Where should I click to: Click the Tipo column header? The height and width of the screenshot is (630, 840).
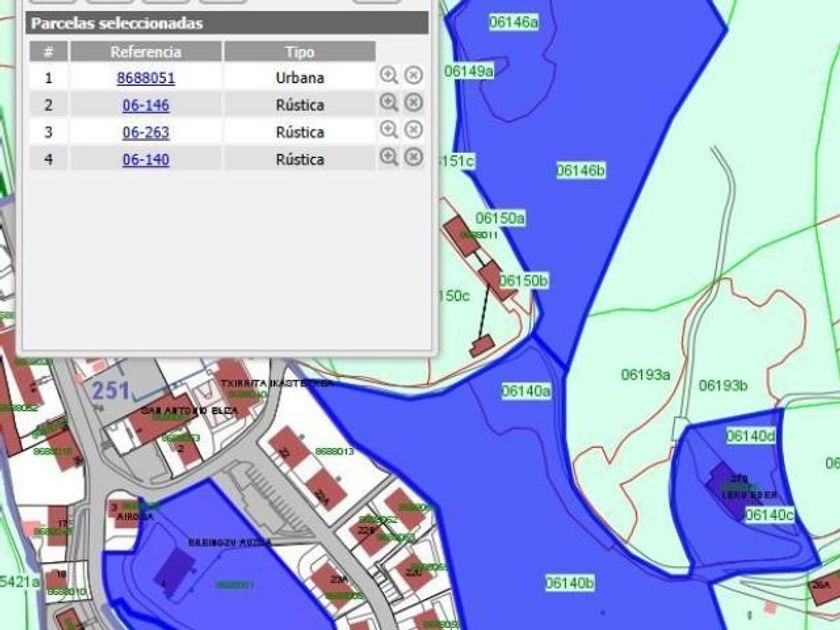pos(299,52)
